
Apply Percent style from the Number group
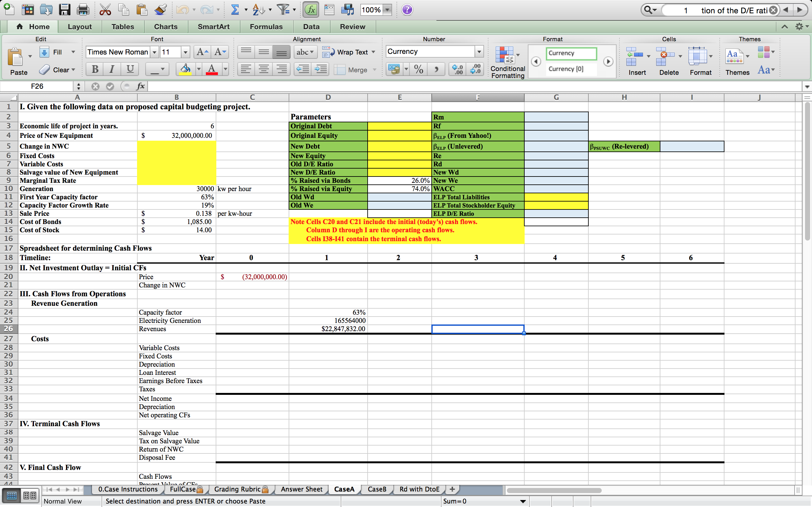[418, 69]
